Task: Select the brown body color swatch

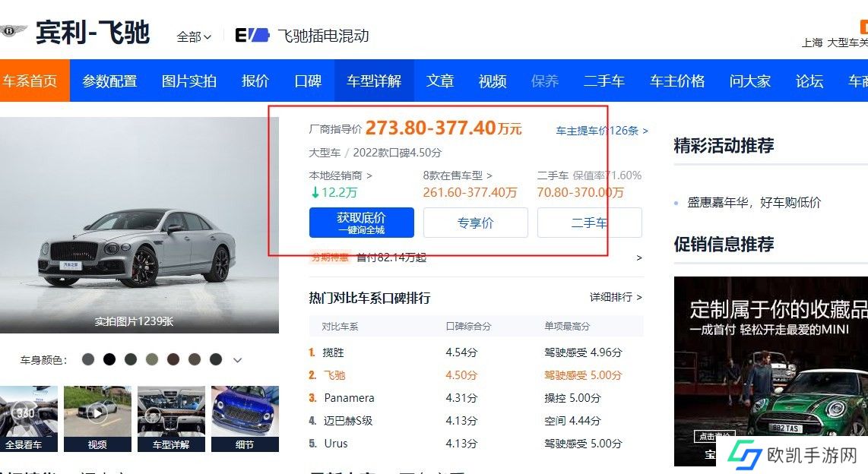Action: 173,359
